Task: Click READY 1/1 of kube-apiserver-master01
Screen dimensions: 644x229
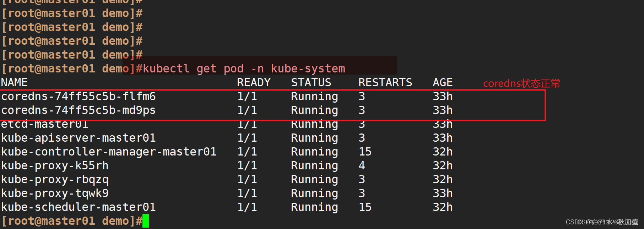Action: 247,138
